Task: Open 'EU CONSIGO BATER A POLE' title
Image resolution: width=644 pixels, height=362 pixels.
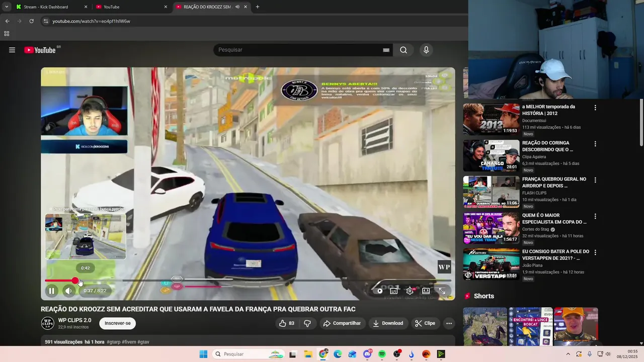Action: [x=555, y=255]
